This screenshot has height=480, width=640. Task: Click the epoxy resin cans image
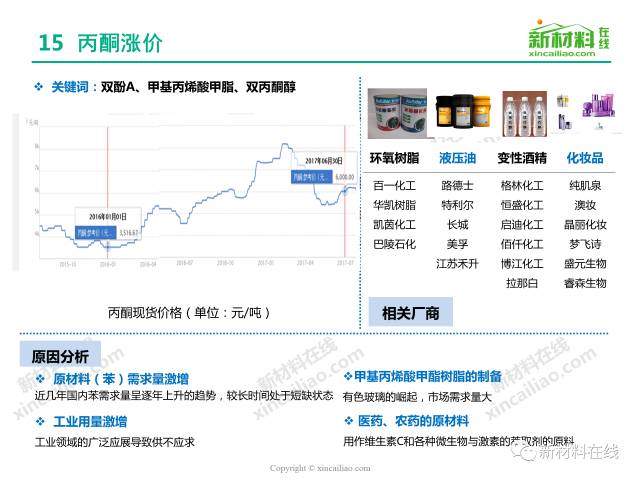pos(398,113)
